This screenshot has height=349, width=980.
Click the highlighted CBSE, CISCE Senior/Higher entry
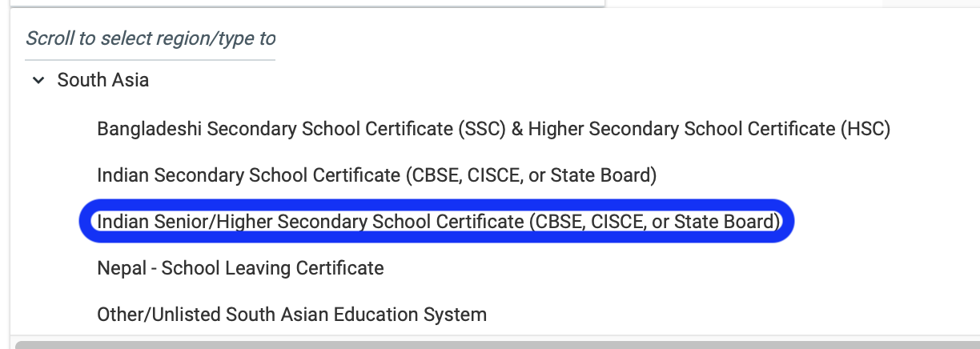click(437, 221)
